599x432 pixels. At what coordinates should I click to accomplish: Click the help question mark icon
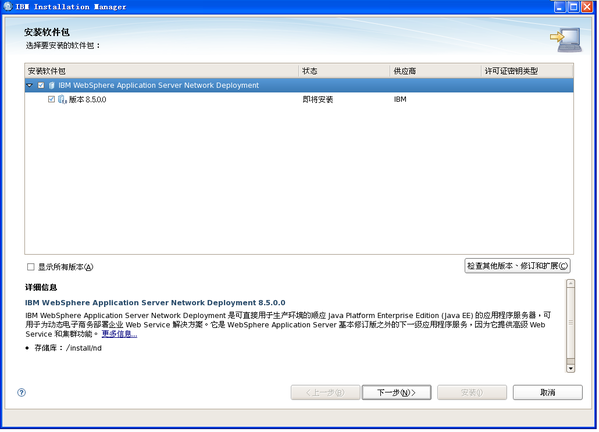[x=22, y=392]
